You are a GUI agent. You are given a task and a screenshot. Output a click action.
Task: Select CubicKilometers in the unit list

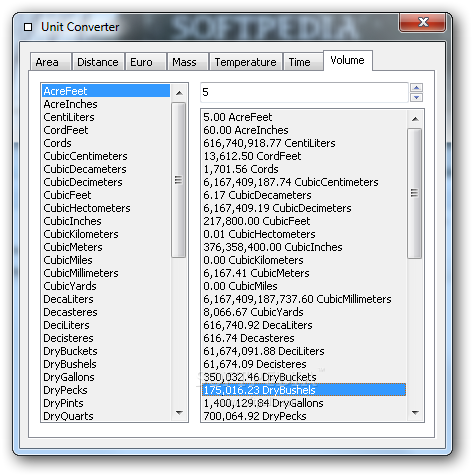[106, 234]
